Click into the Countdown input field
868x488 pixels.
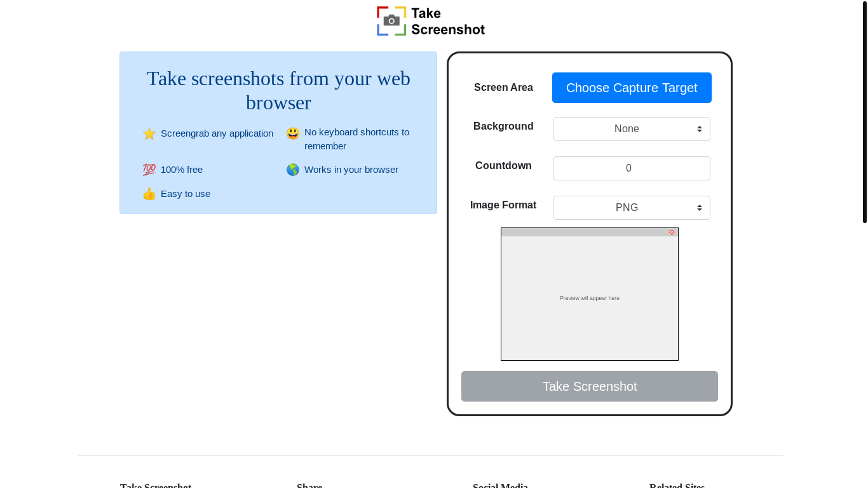(632, 168)
